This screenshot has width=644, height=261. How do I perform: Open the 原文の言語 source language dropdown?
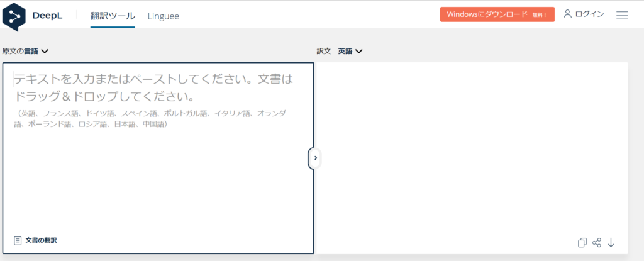[x=25, y=52]
